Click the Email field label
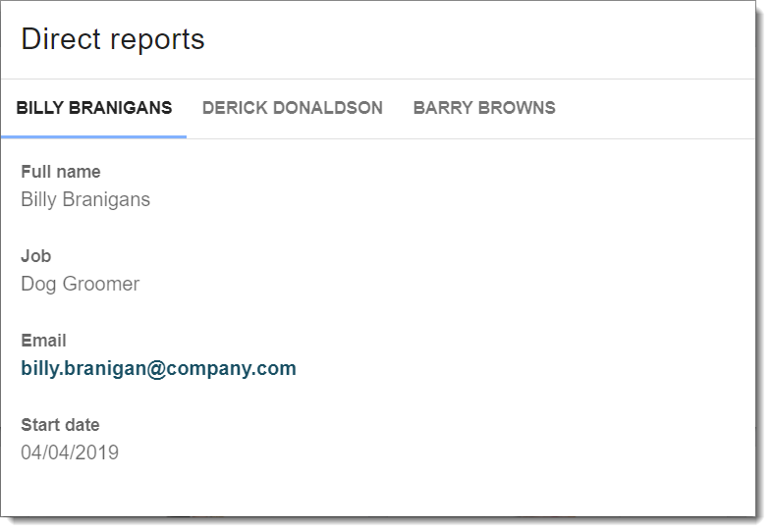Image resolution: width=771 pixels, height=532 pixels. pyautogui.click(x=43, y=341)
